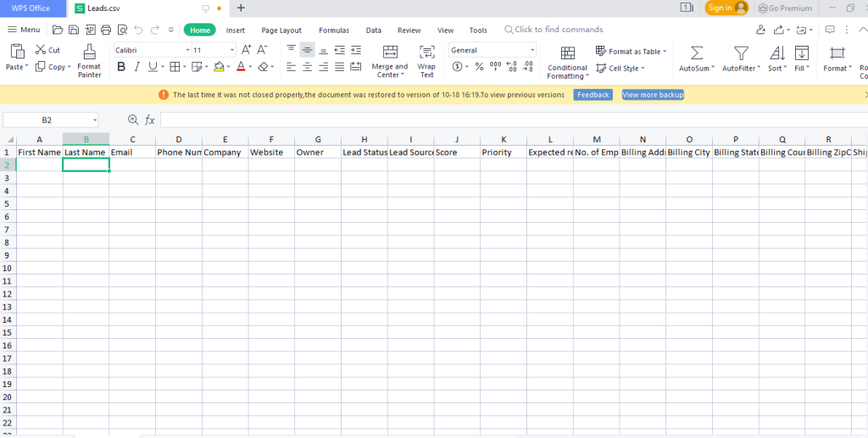Customize the quick access toolbar dropdown
The image size is (868, 438).
coord(171,30)
